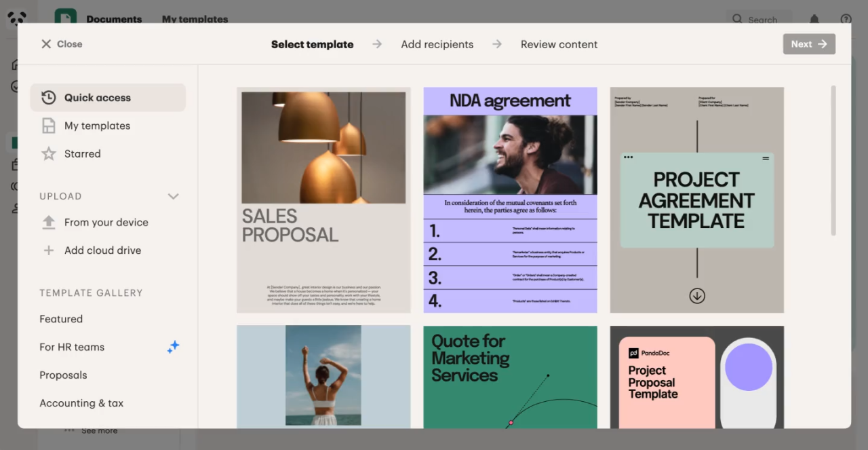Screen dimensions: 868x450
Task: Go to the Add recipients step
Action: (x=437, y=44)
